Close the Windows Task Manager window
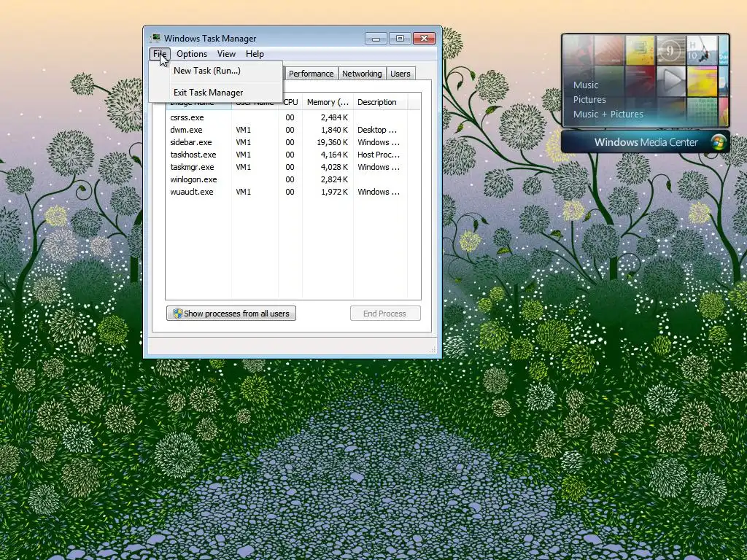Image resolution: width=747 pixels, height=560 pixels. tap(424, 39)
